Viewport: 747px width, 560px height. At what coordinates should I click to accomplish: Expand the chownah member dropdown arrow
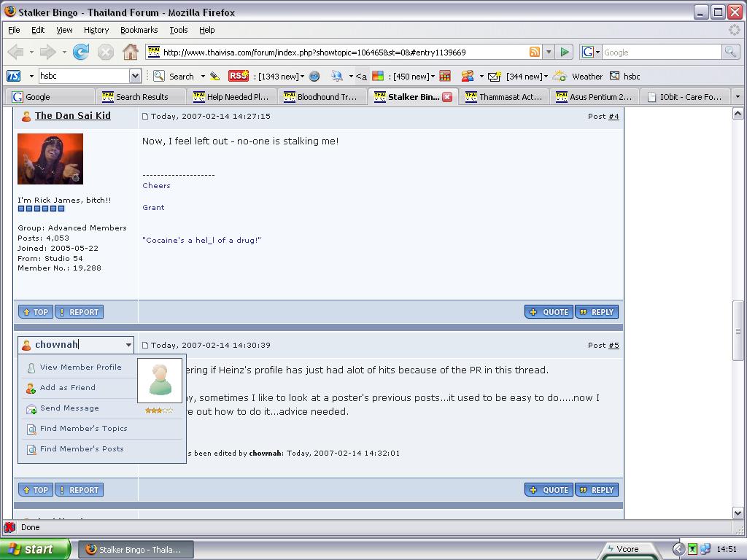click(128, 345)
